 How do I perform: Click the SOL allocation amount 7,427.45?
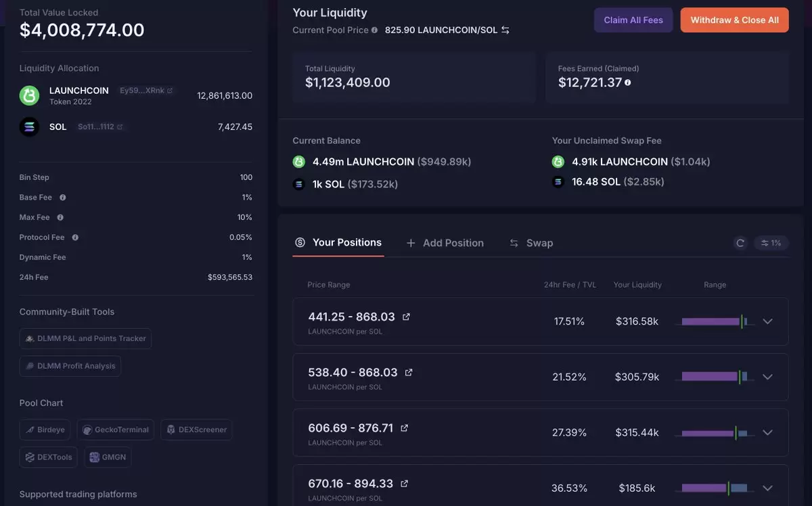click(x=235, y=127)
